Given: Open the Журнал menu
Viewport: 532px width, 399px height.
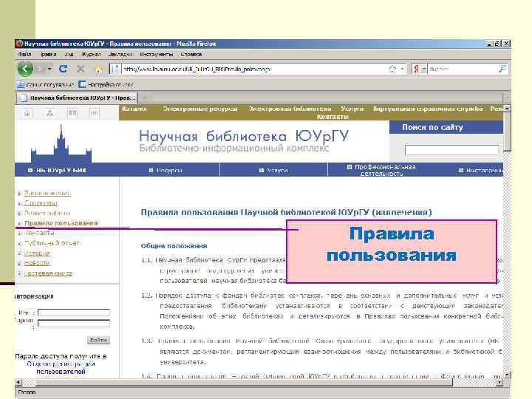Looking at the screenshot, I should pyautogui.click(x=91, y=54).
